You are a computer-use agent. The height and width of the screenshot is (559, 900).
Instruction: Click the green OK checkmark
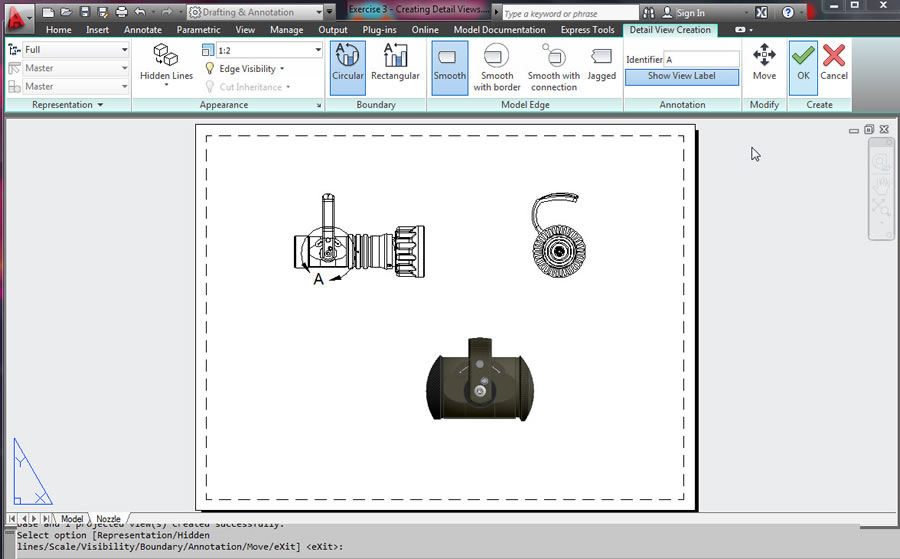click(x=803, y=63)
